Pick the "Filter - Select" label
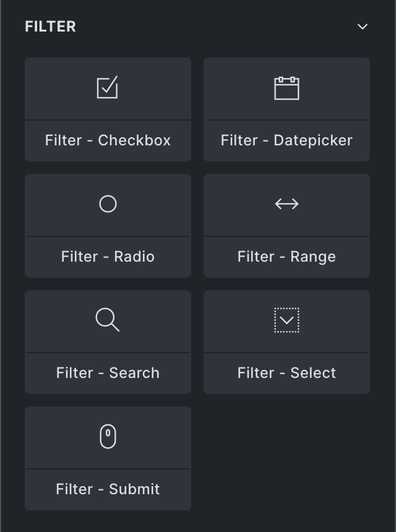Screen dimensions: 396x532 [286, 373]
